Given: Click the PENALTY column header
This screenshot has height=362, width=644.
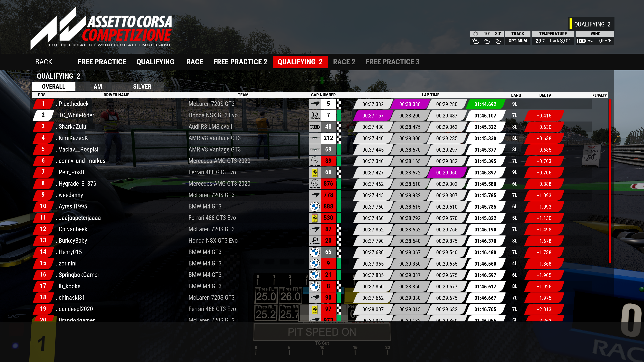Looking at the screenshot, I should [x=600, y=95].
